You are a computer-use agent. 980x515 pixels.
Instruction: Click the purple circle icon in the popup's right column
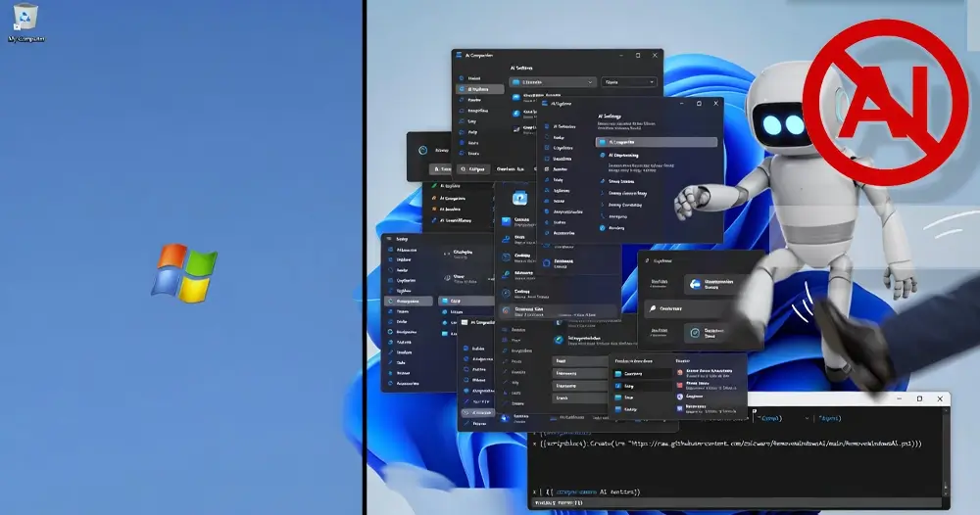coord(680,397)
